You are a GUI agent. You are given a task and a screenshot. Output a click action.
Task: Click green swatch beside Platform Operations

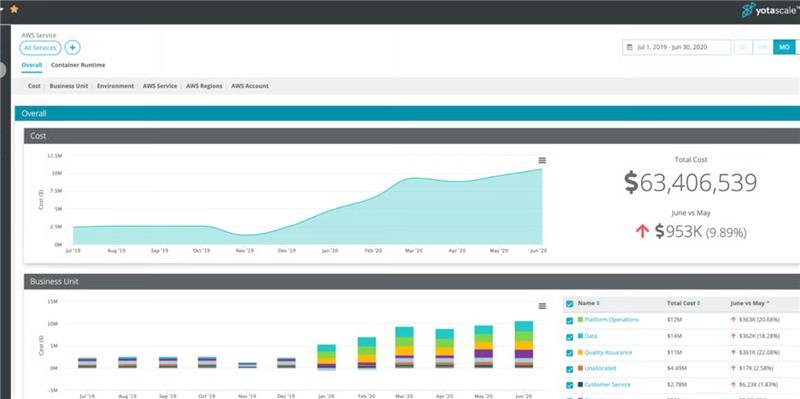(x=580, y=320)
